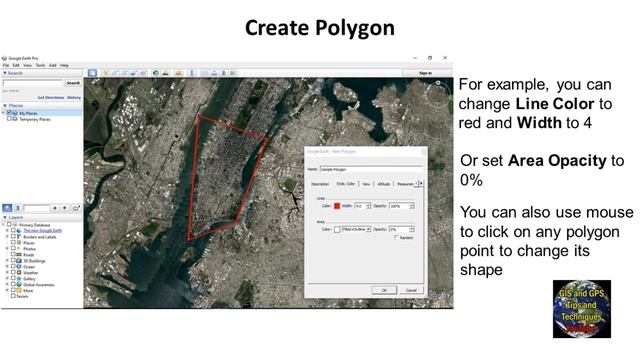Click the search text input field
The image size is (640, 360).
coord(33,83)
